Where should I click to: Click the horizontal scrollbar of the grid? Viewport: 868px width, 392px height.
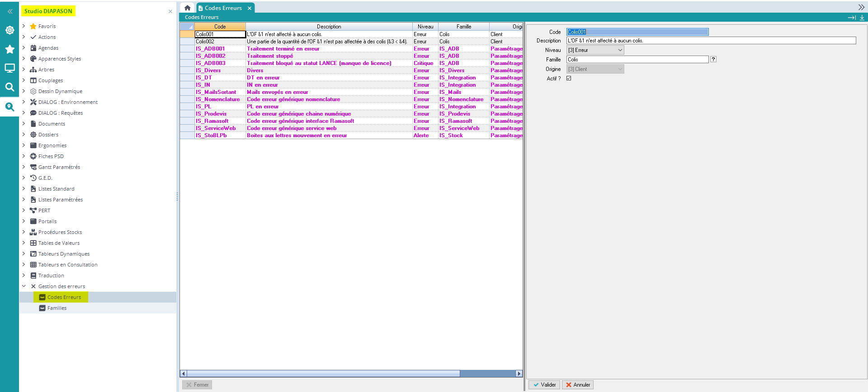[x=323, y=373]
